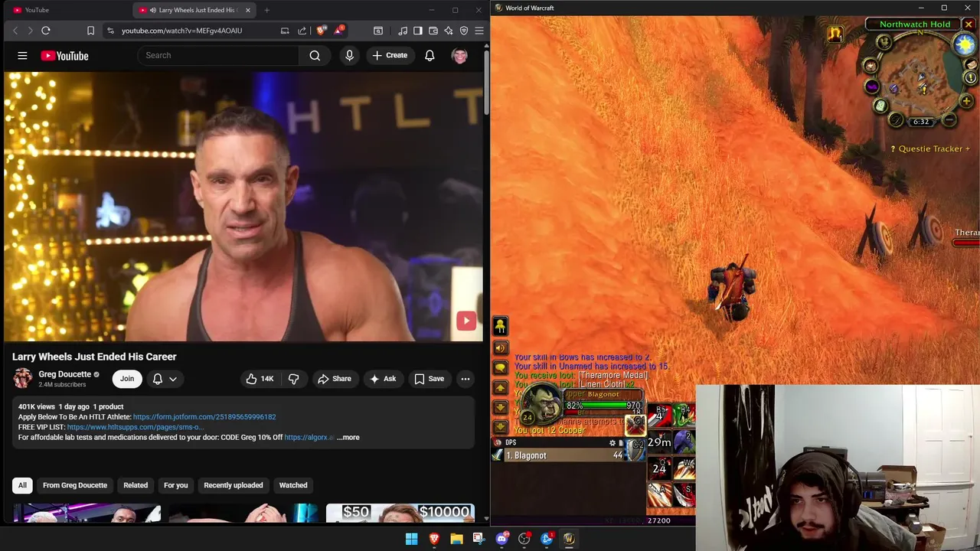The height and width of the screenshot is (551, 980).
Task: Toggle the WoW minimap tracking sun icon
Action: tap(965, 44)
